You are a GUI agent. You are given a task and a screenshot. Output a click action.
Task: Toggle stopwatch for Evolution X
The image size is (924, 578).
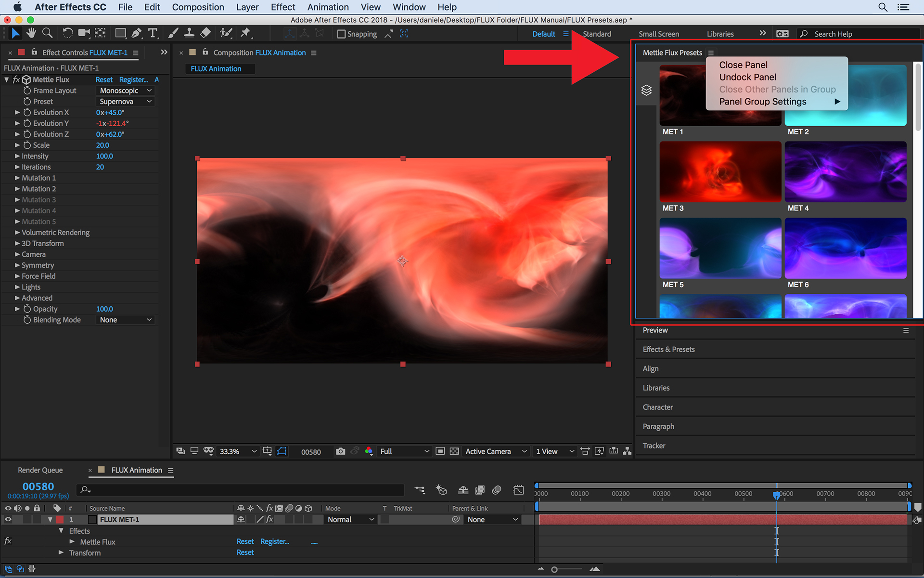point(27,112)
